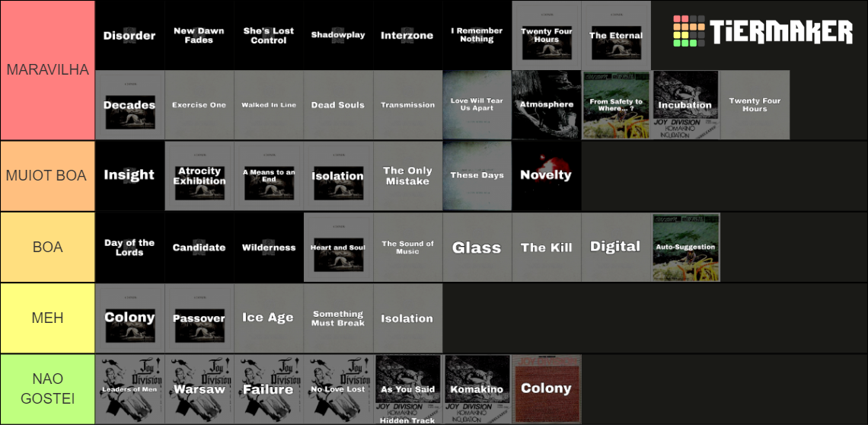Click the TierMaker logo grid icon
This screenshot has height=425, width=868.
(689, 31)
